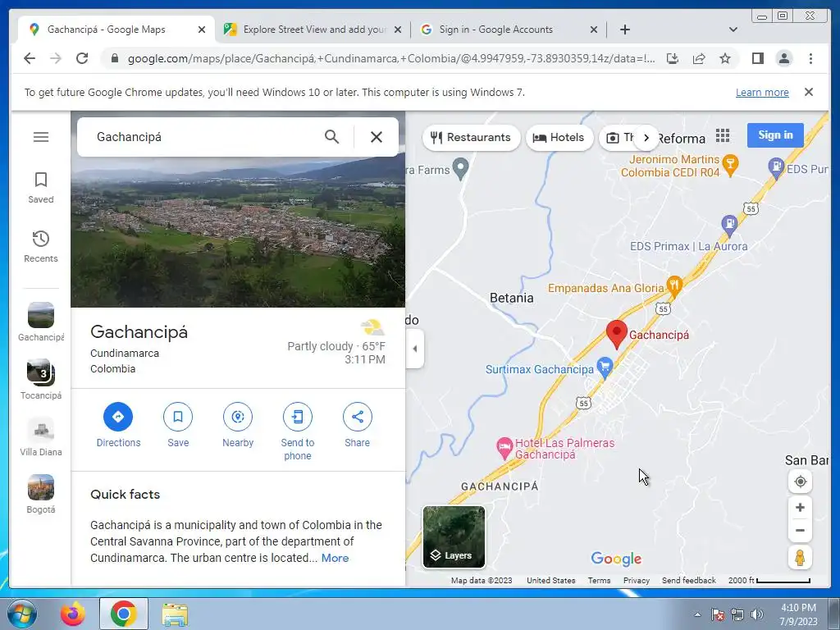Dismiss the Chrome update notification bar
The height and width of the screenshot is (630, 840).
pyautogui.click(x=809, y=92)
